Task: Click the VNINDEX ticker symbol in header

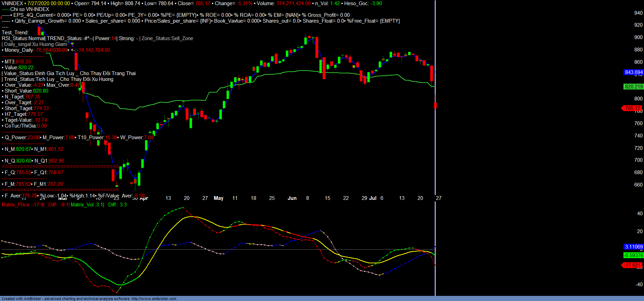Action: pos(12,3)
